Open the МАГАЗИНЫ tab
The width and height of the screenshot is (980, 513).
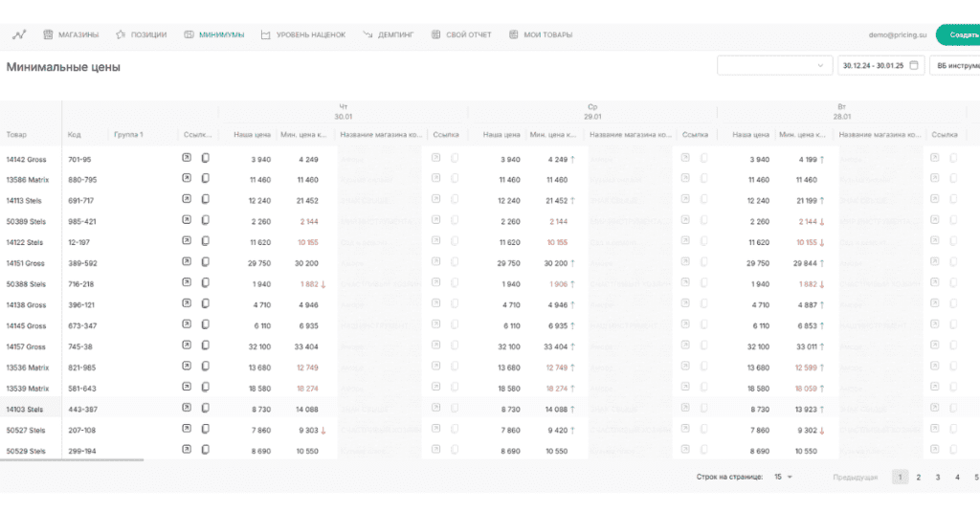71,34
